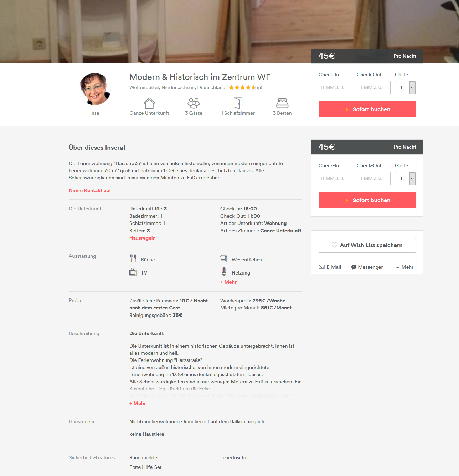Screen dimensions: 459x476
Task: Open the top Gäste dropdown
Action: tap(405, 88)
